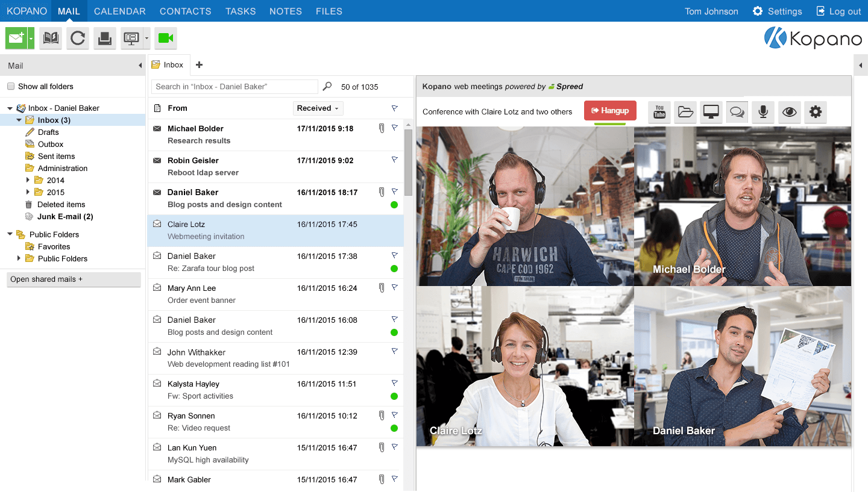Image resolution: width=868 pixels, height=492 pixels.
Task: Click the Kopano logo
Action: pyautogui.click(x=813, y=39)
